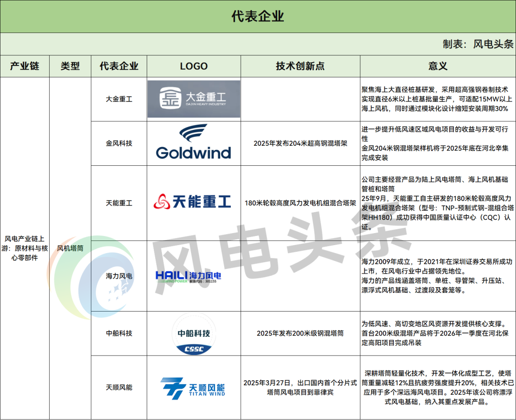Select the 200米级钢混塔筒 innovation cell
The height and width of the screenshot is (420, 516).
point(300,334)
